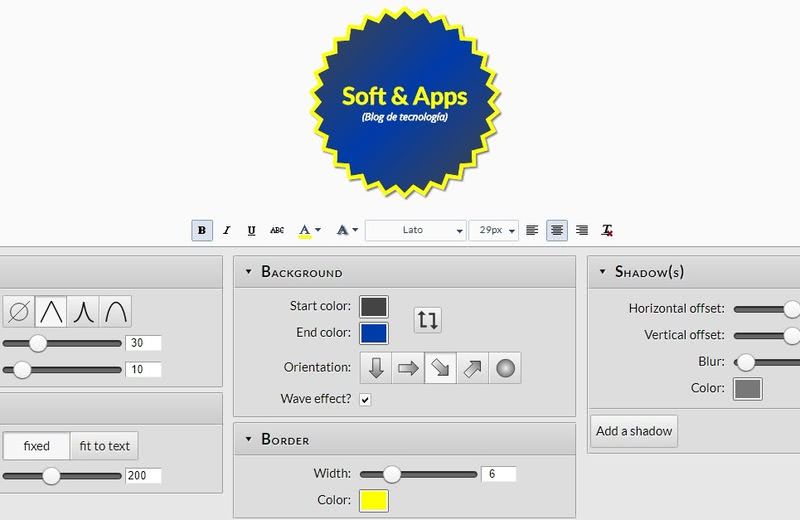
Task: Click the (Blog de tecnología) subtitle text
Action: tap(405, 117)
